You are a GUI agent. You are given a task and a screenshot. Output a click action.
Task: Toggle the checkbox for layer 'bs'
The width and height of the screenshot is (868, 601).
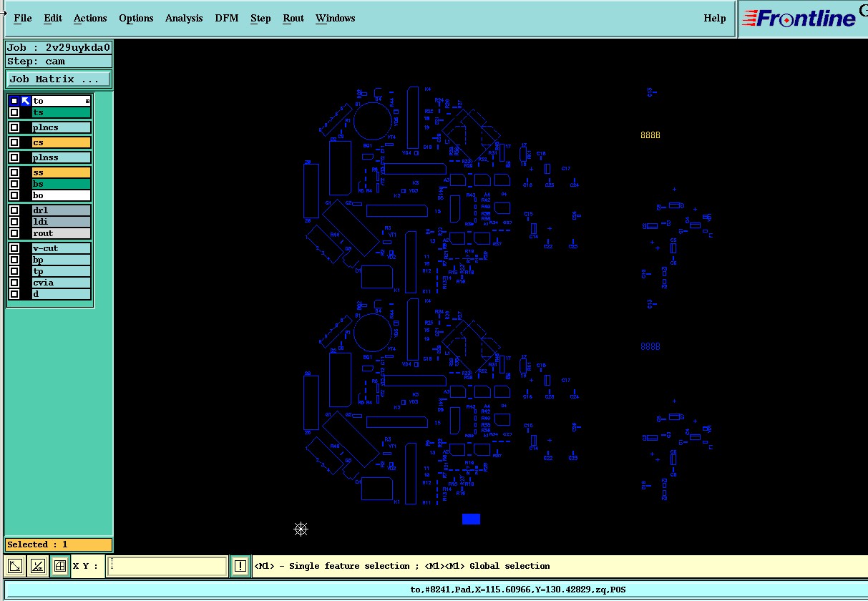pyautogui.click(x=14, y=184)
